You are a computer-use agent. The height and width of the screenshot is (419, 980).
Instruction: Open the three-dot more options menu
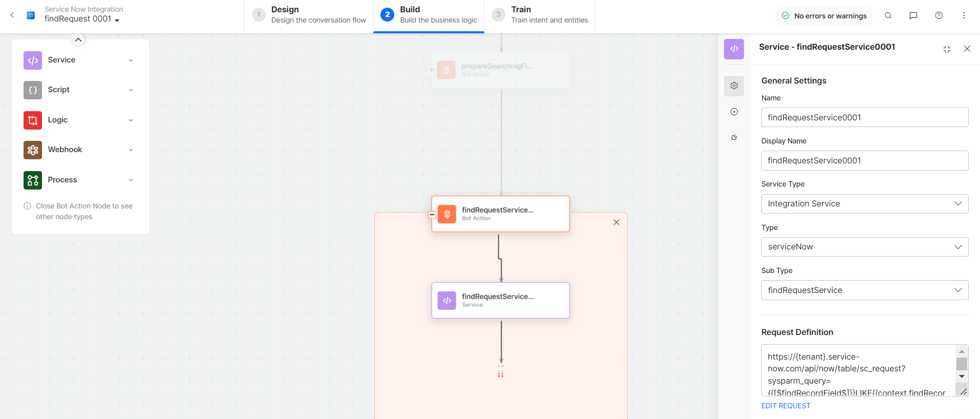[964, 16]
